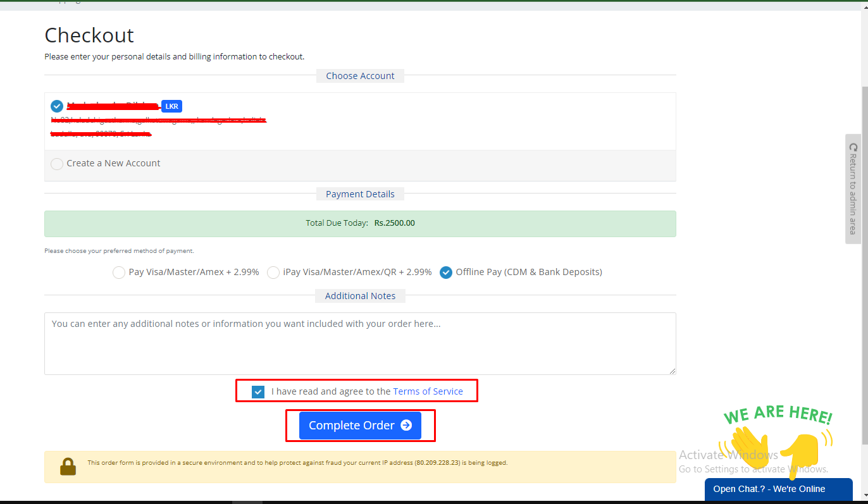Click the green Total Due Today banner
This screenshot has height=504, width=868.
click(x=359, y=224)
